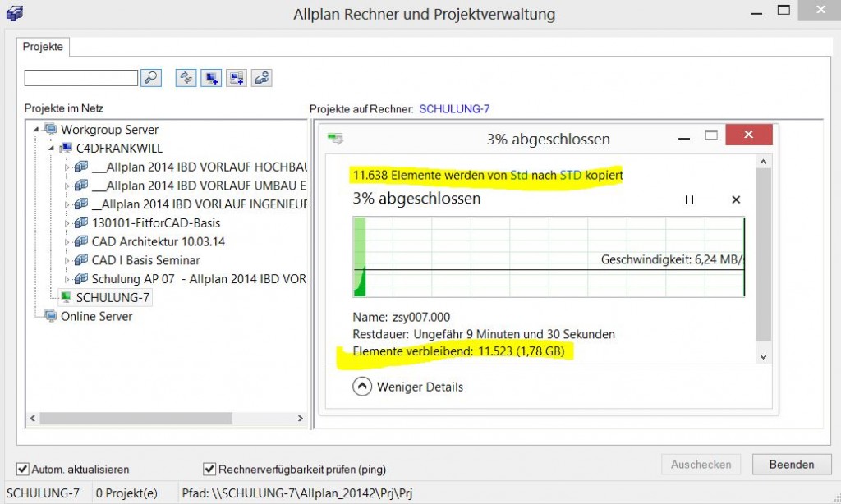Click the STD destination link
841x504 pixels.
[x=570, y=175]
